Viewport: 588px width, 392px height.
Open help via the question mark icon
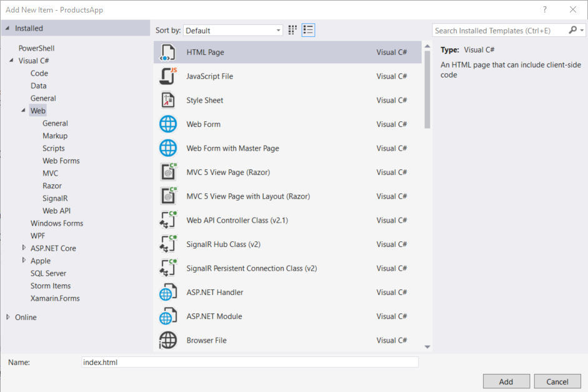(x=544, y=9)
